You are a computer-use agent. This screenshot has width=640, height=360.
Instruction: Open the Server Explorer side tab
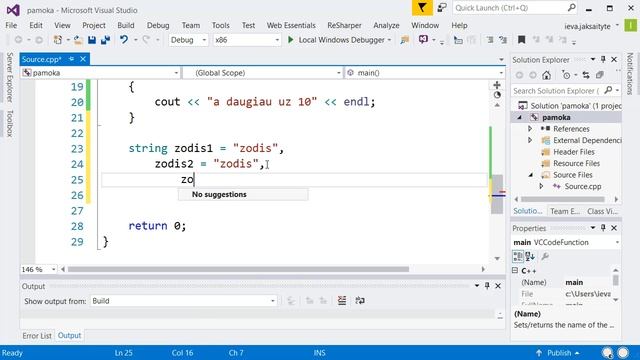(x=10, y=77)
